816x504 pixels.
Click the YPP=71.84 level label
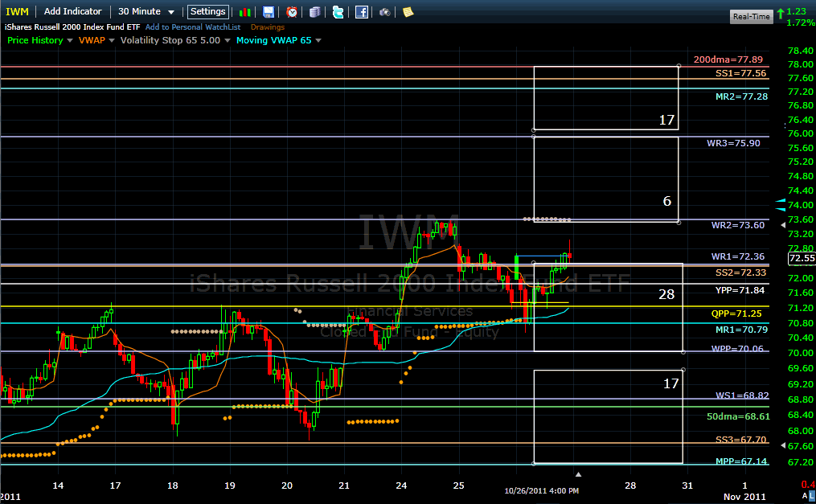pyautogui.click(x=740, y=290)
